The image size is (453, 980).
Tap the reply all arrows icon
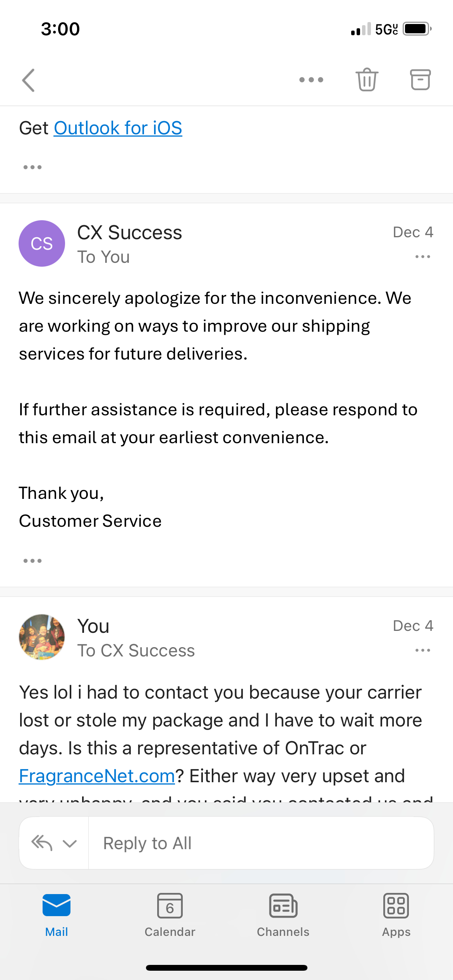[42, 843]
